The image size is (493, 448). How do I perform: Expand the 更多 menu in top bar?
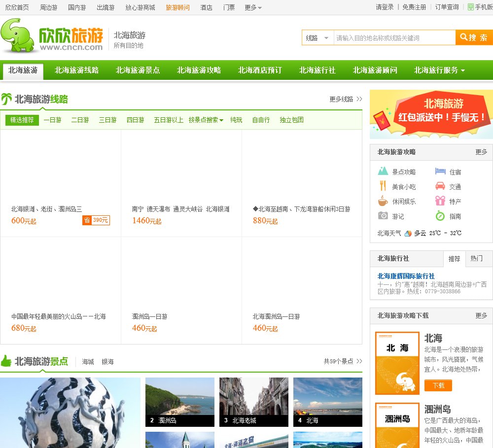(x=253, y=7)
